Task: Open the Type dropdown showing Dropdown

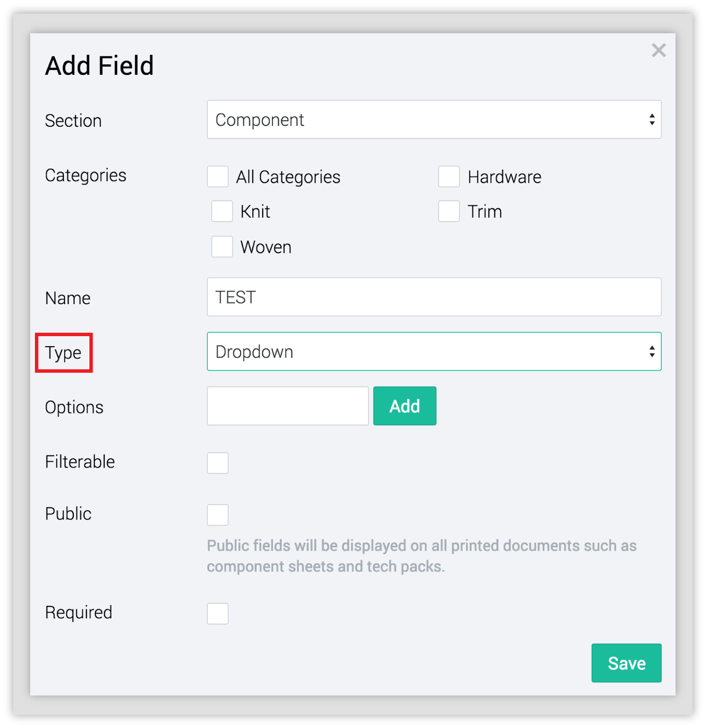Action: [x=428, y=352]
